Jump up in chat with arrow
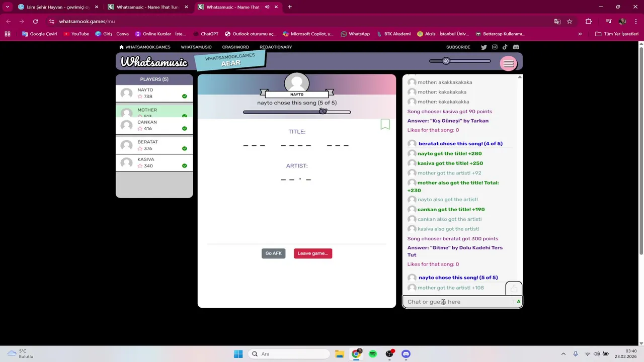 pyautogui.click(x=520, y=77)
